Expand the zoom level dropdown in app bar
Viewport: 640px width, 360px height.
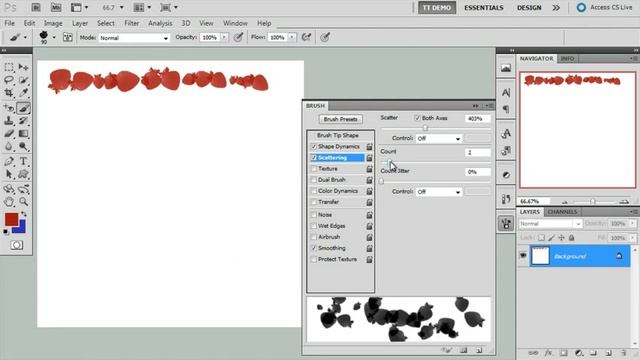[x=121, y=7]
